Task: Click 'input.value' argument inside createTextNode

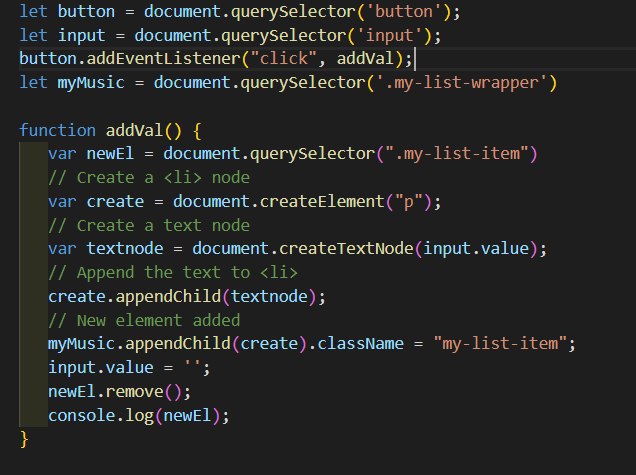Action: click(x=476, y=249)
